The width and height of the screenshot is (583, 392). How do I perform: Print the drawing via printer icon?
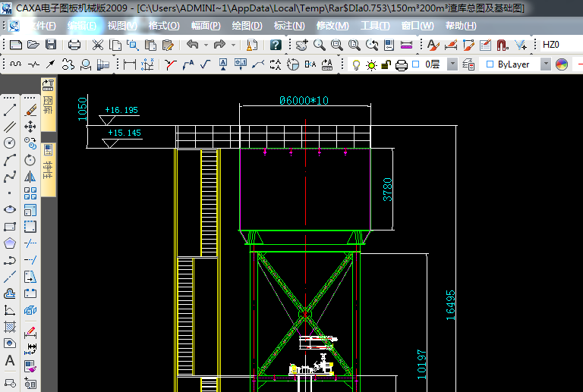pyautogui.click(x=74, y=45)
